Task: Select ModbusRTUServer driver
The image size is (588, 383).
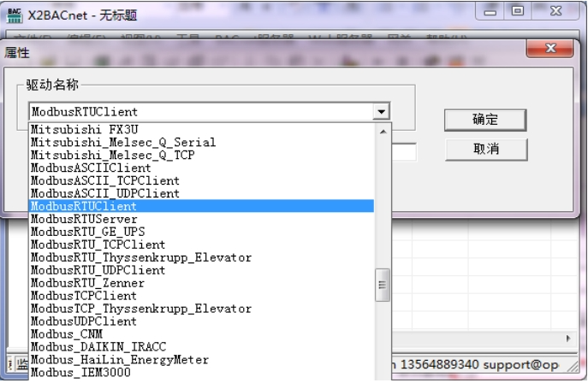Action: (202, 219)
